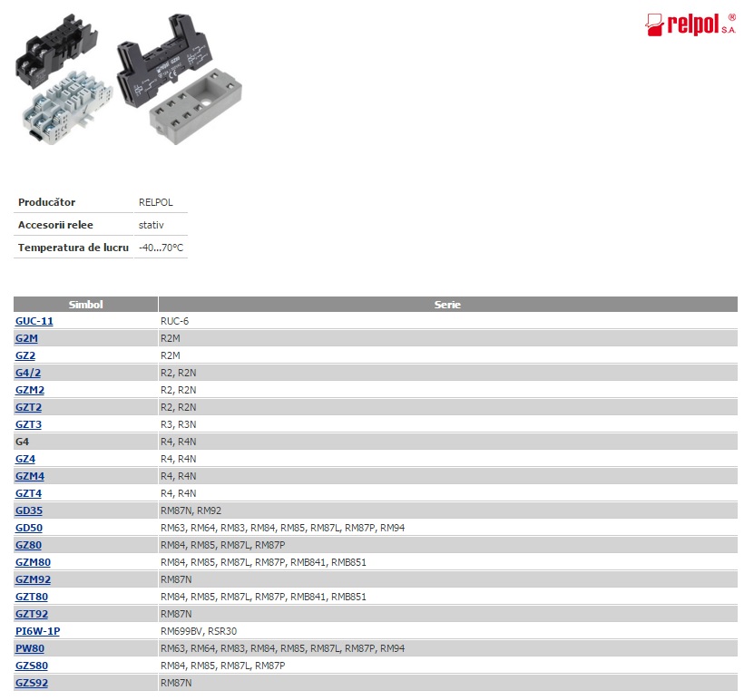Click the GZM80 row series list
The image size is (754, 700).
click(x=263, y=562)
